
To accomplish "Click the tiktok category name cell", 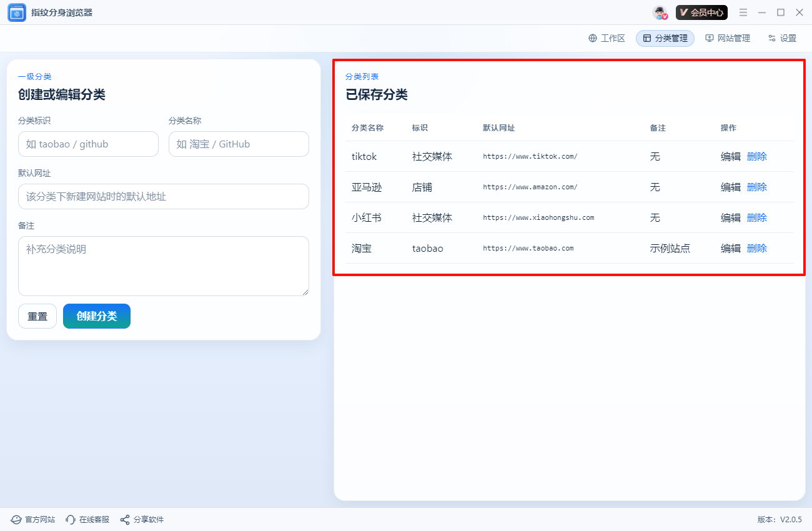I will click(x=364, y=156).
